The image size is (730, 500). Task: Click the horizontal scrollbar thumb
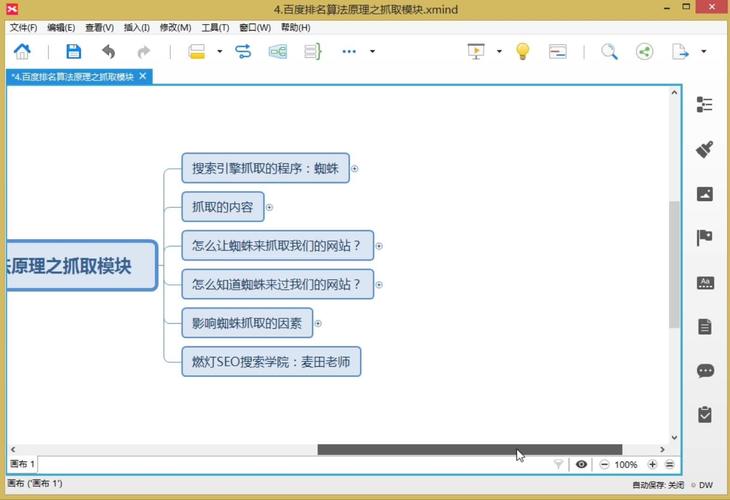[x=470, y=450]
